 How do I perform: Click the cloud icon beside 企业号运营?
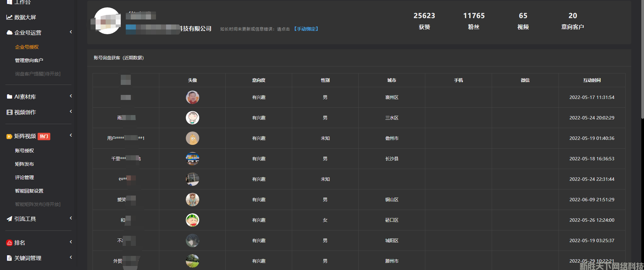click(9, 33)
